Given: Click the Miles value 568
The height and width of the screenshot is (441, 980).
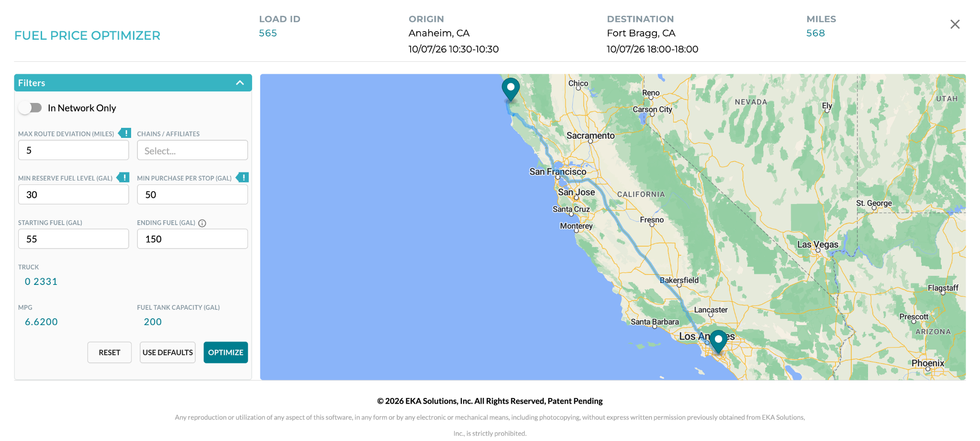Looking at the screenshot, I should (815, 33).
